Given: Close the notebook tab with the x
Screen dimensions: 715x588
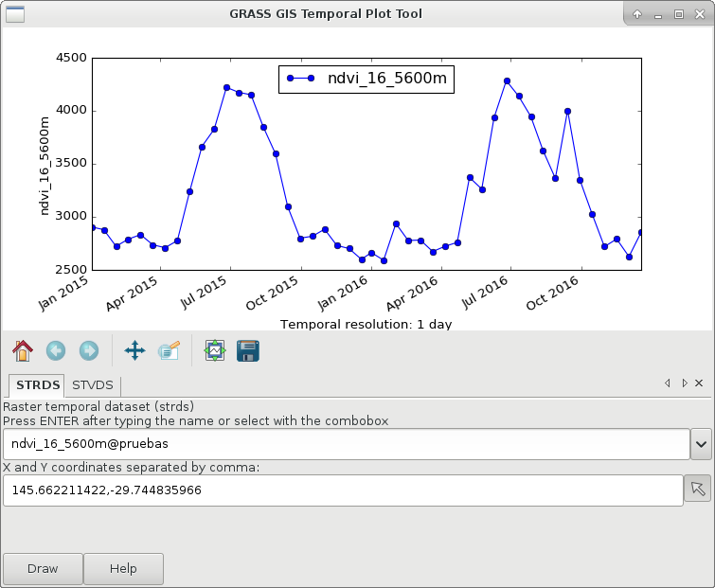Looking at the screenshot, I should [x=699, y=383].
